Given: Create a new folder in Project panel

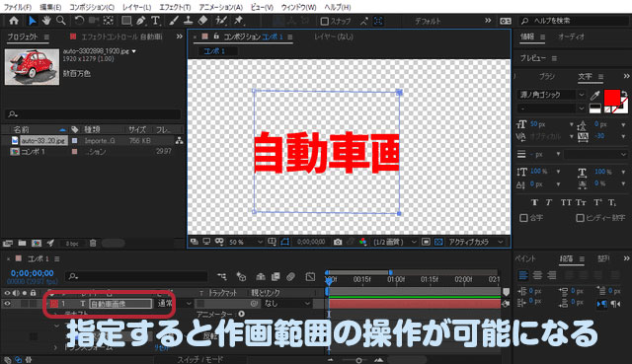Looking at the screenshot, I should click(22, 244).
